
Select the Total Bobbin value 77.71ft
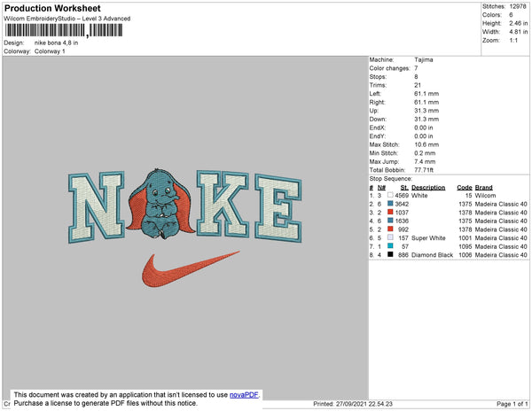point(424,170)
